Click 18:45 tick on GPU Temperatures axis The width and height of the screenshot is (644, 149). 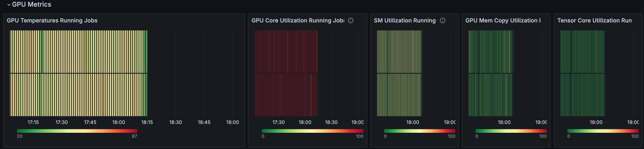(204, 122)
